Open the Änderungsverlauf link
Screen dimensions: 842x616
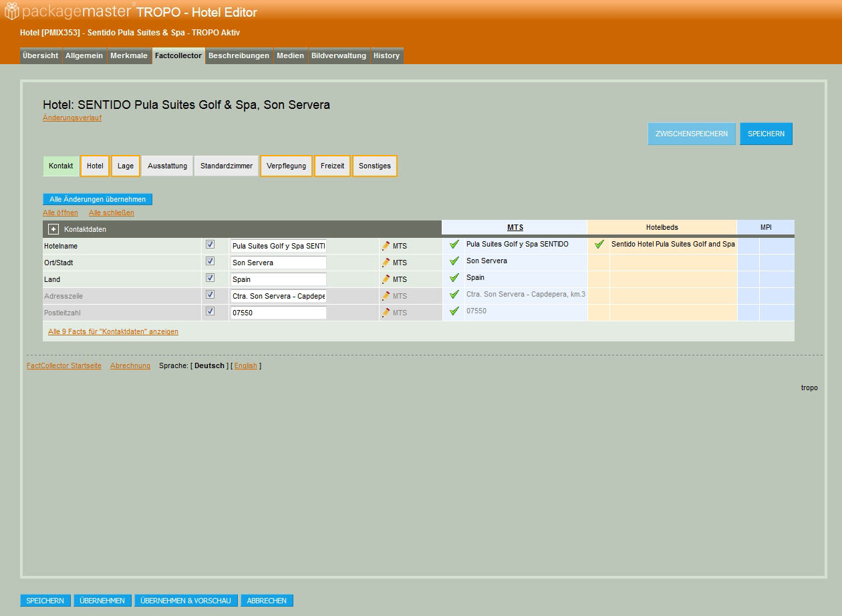pyautogui.click(x=72, y=118)
